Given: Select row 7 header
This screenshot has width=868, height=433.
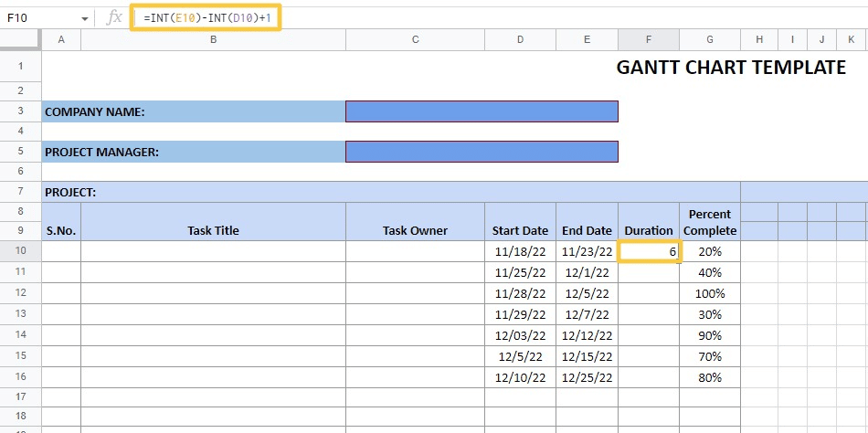Looking at the screenshot, I should 20,192.
